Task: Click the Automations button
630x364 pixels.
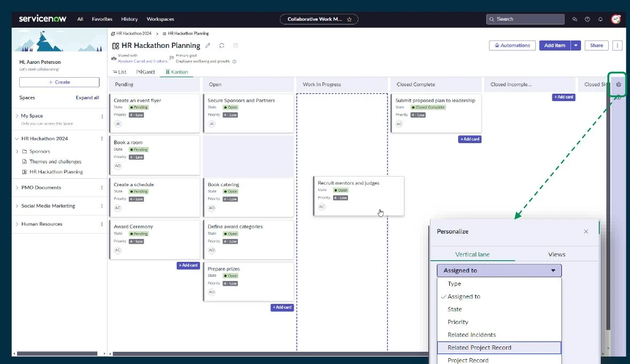Action: 512,45
